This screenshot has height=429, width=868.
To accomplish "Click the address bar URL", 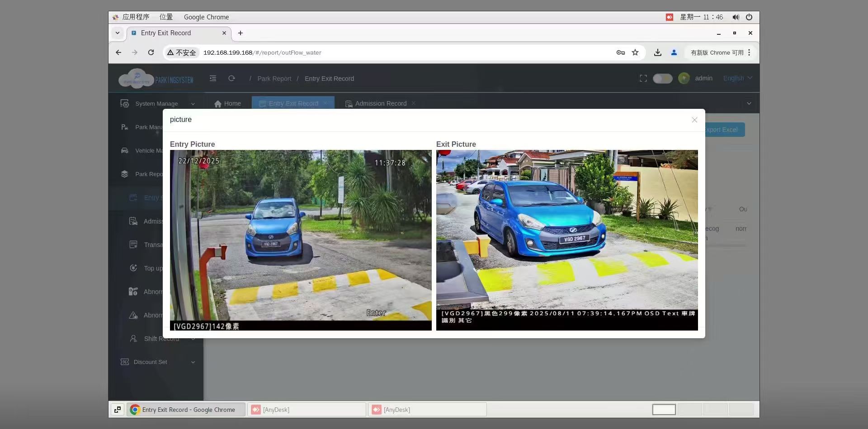I will pyautogui.click(x=262, y=52).
